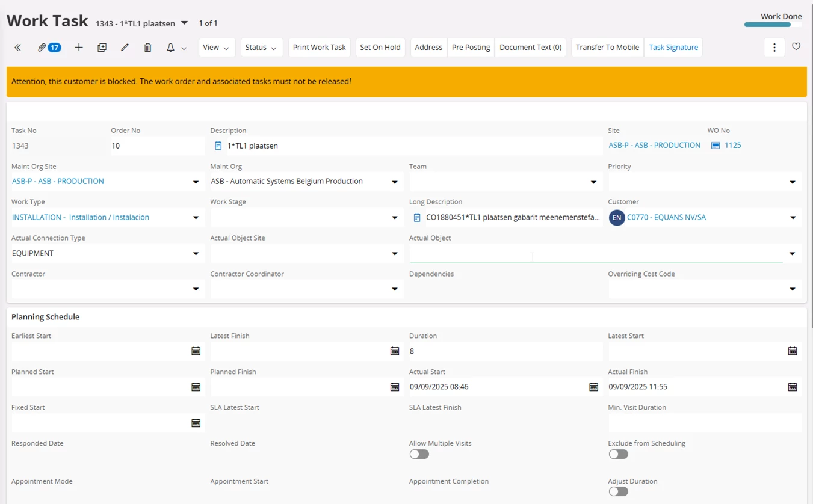This screenshot has width=813, height=504.
Task: Click the trash delete icon
Action: pyautogui.click(x=147, y=48)
